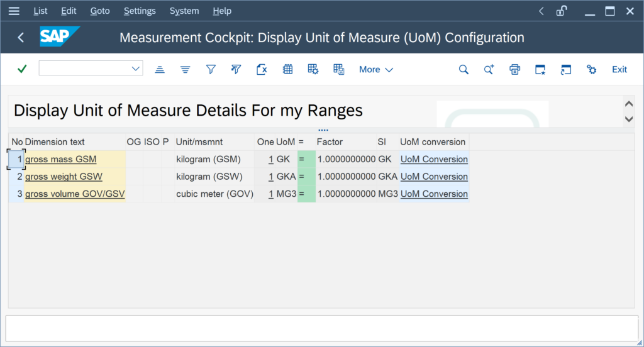Click the One value in gross mass row
This screenshot has height=347, width=644.
coord(270,159)
